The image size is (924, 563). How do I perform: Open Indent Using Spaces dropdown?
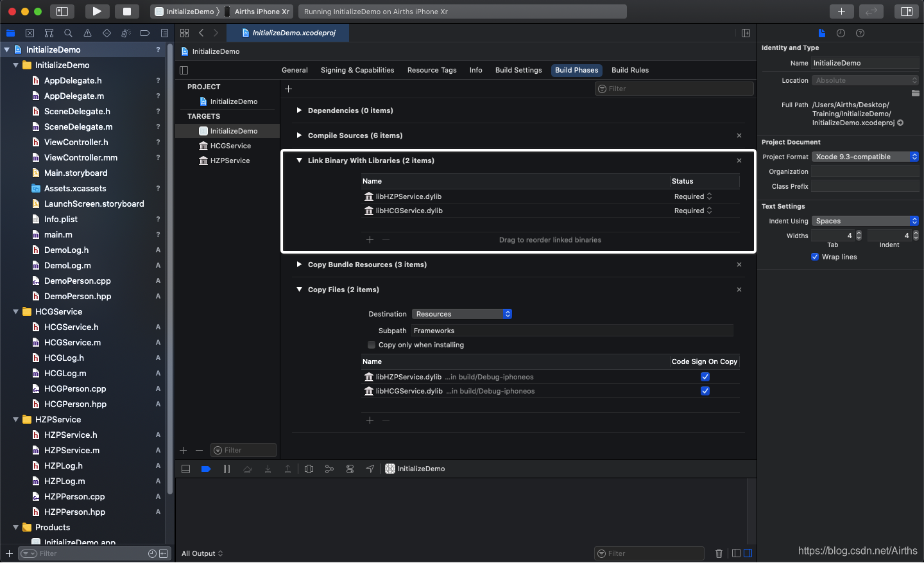866,221
